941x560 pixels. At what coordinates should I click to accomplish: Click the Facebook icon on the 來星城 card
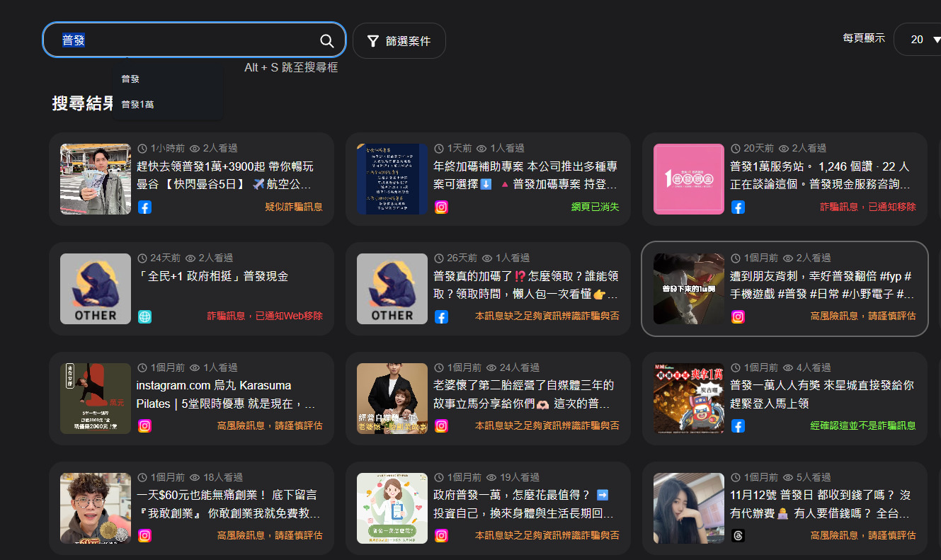click(x=738, y=426)
